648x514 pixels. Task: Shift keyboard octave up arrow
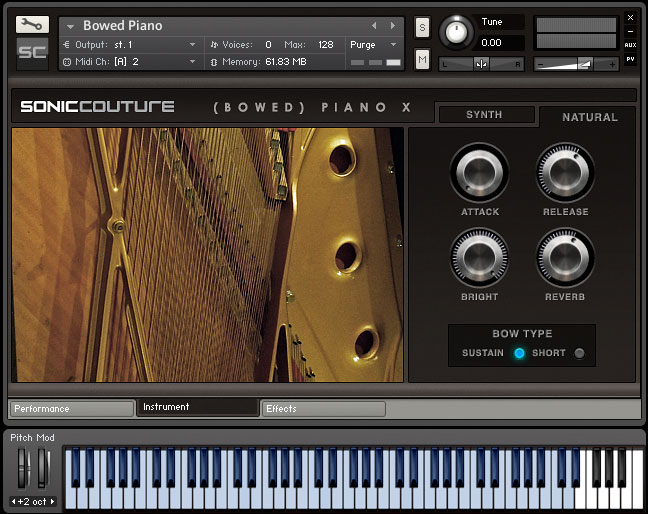[52, 502]
